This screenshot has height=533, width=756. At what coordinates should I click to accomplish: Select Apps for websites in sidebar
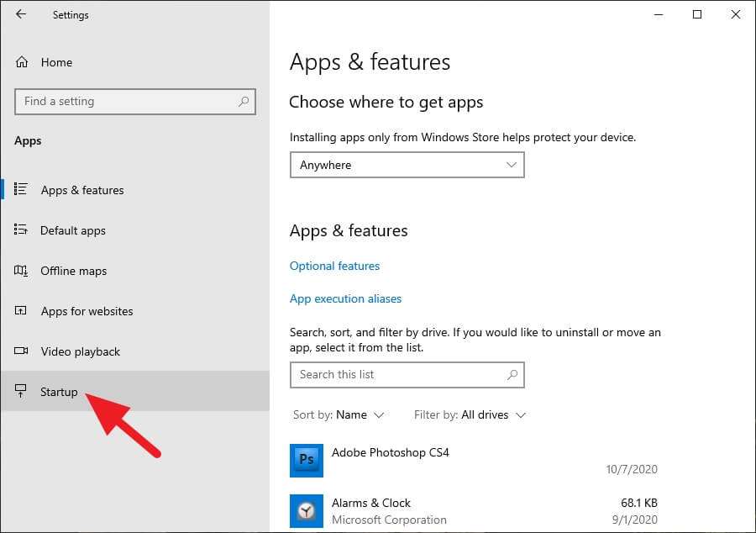(20, 311)
